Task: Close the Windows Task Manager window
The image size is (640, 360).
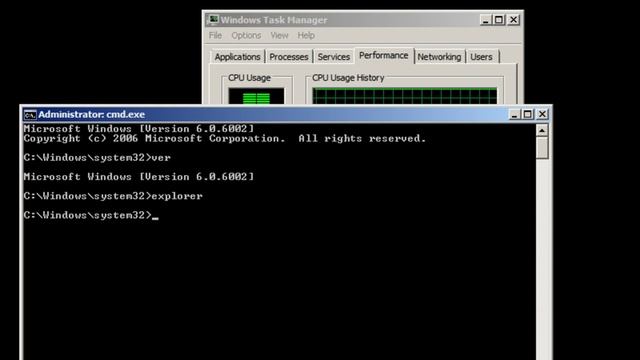Action: 513,20
